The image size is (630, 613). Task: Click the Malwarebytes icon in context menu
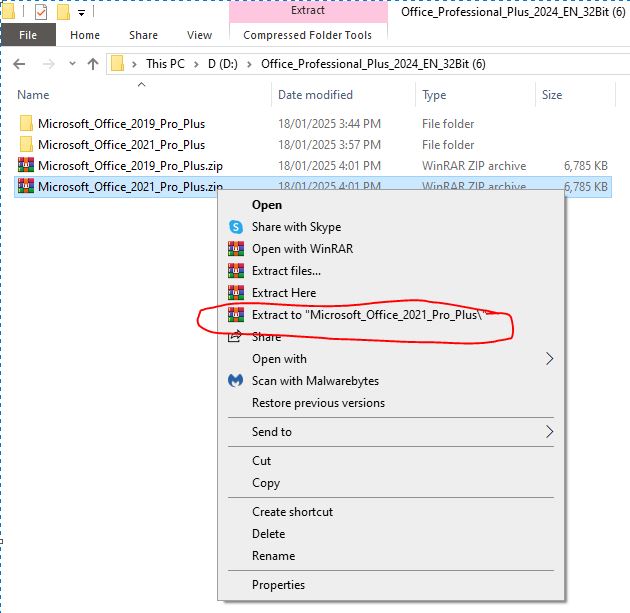point(235,380)
